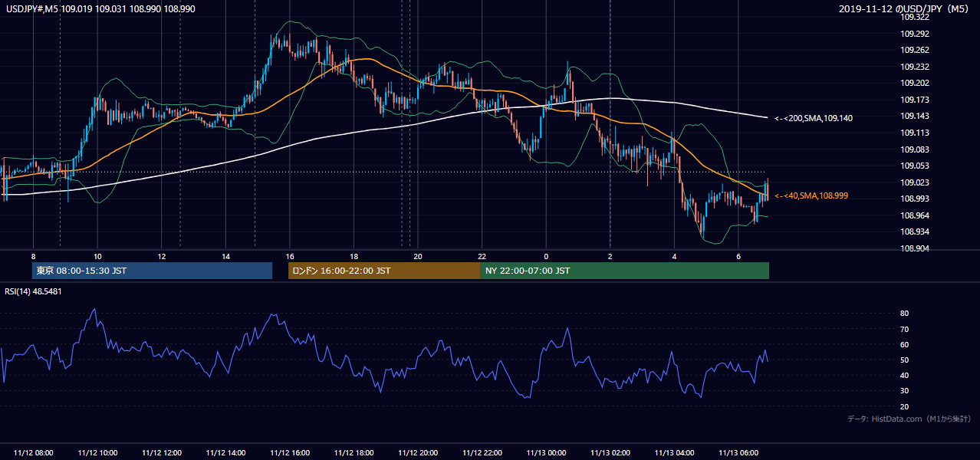The width and height of the screenshot is (980, 460).
Task: Click the hour tick 12 under price chart
Action: (x=162, y=255)
